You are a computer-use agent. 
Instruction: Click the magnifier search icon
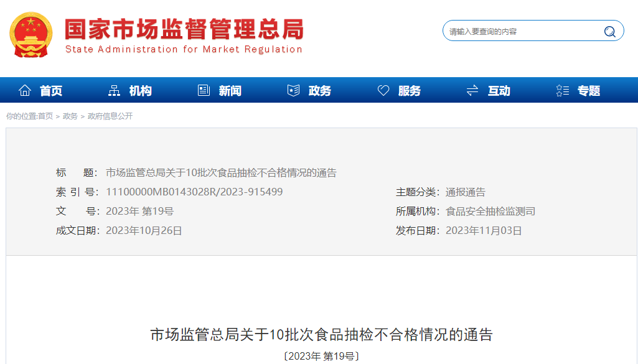(609, 32)
